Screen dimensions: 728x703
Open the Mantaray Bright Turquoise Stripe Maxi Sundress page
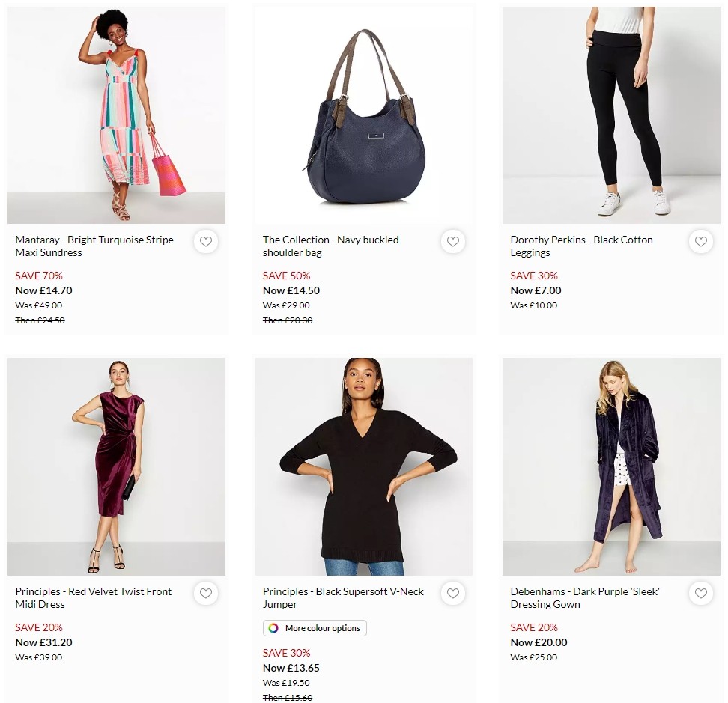point(94,245)
